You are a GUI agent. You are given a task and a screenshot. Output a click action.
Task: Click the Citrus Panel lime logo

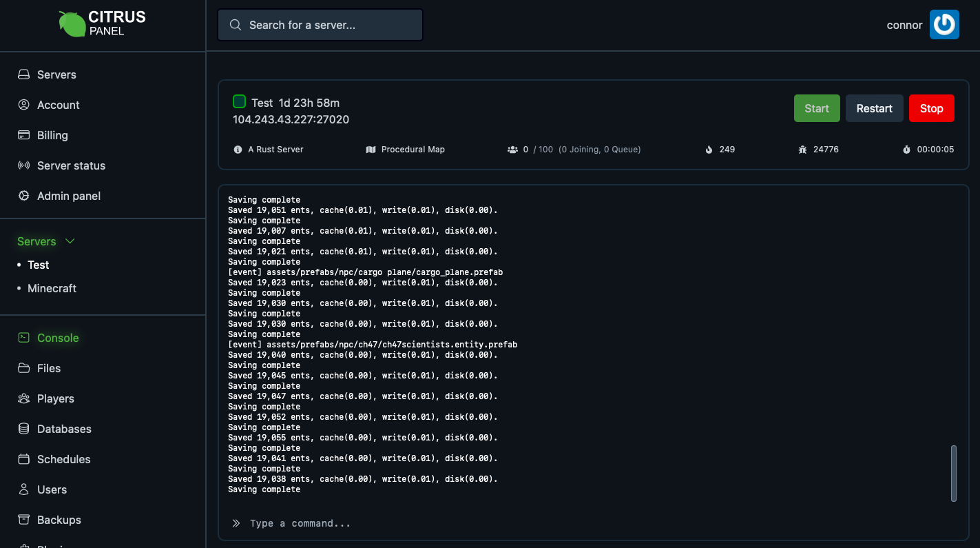(71, 23)
